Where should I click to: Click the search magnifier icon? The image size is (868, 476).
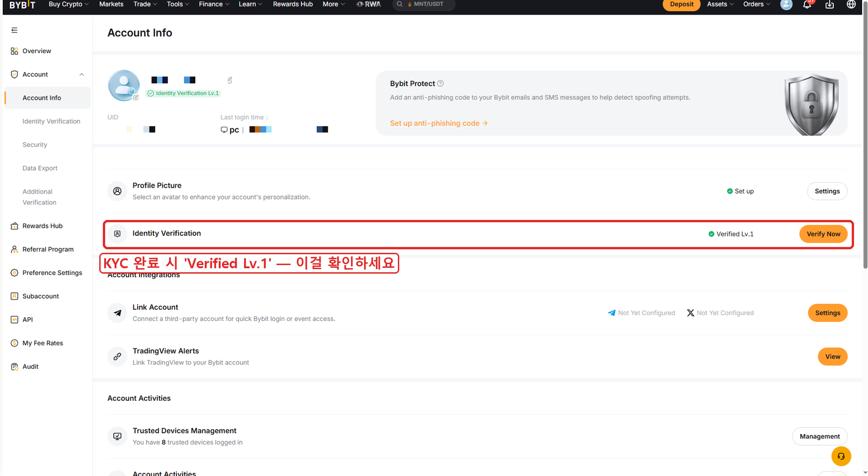point(400,4)
